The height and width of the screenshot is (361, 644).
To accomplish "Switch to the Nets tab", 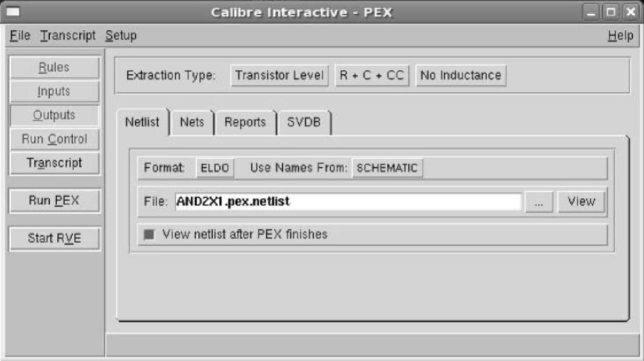I will click(x=192, y=122).
